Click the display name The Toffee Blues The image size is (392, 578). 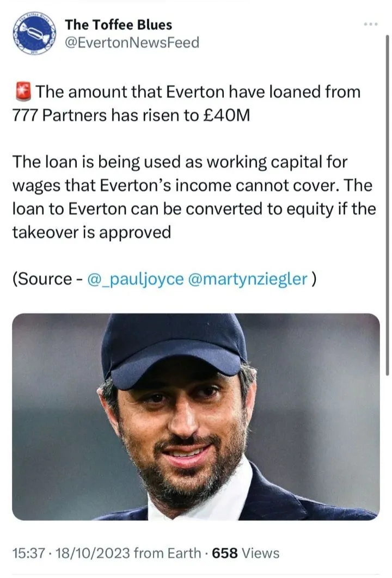click(118, 24)
